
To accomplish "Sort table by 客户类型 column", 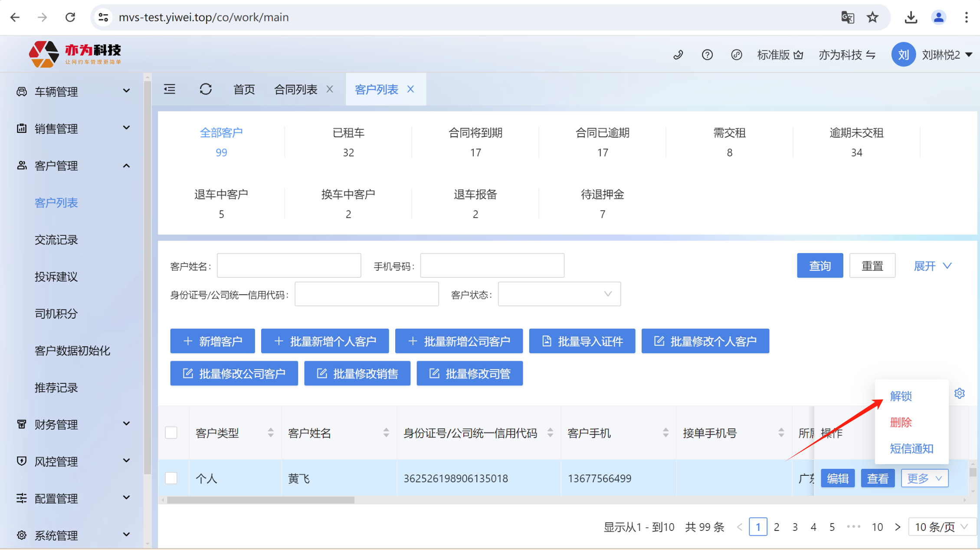I will tap(270, 433).
